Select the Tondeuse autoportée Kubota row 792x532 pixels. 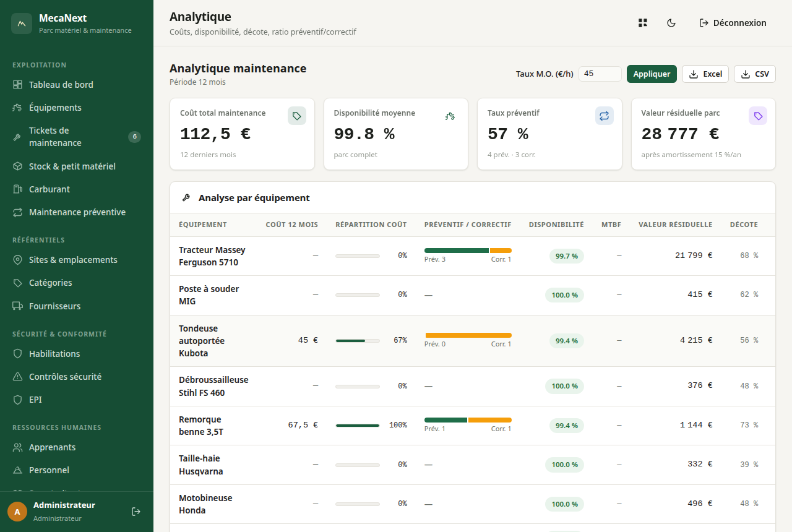click(x=473, y=341)
